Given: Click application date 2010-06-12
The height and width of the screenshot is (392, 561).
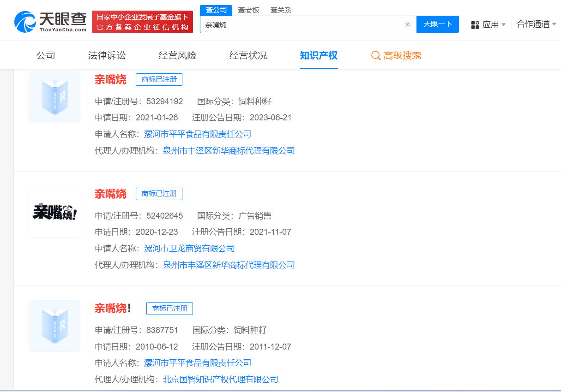Looking at the screenshot, I should pos(157,347).
